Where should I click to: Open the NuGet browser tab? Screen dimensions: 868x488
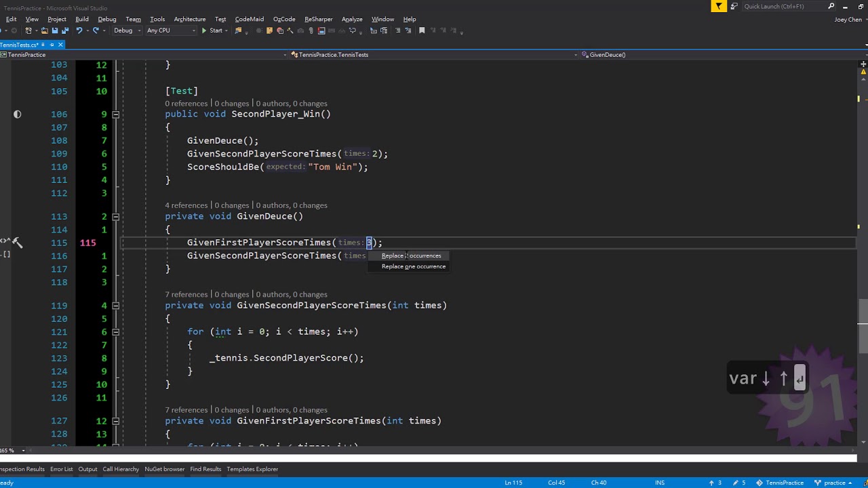tap(165, 469)
